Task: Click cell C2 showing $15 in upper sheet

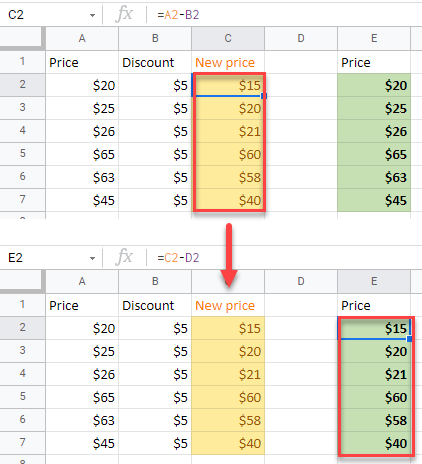Action: click(228, 85)
